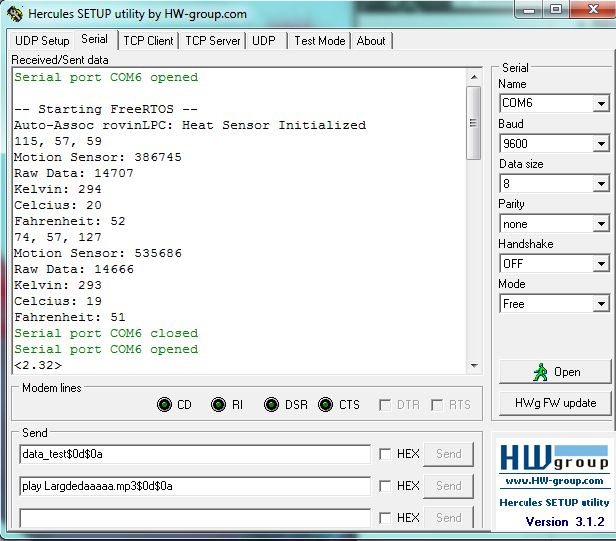Screen dimensions: 616x541
Task: Switch to the TCP Server tab
Action: (x=213, y=41)
